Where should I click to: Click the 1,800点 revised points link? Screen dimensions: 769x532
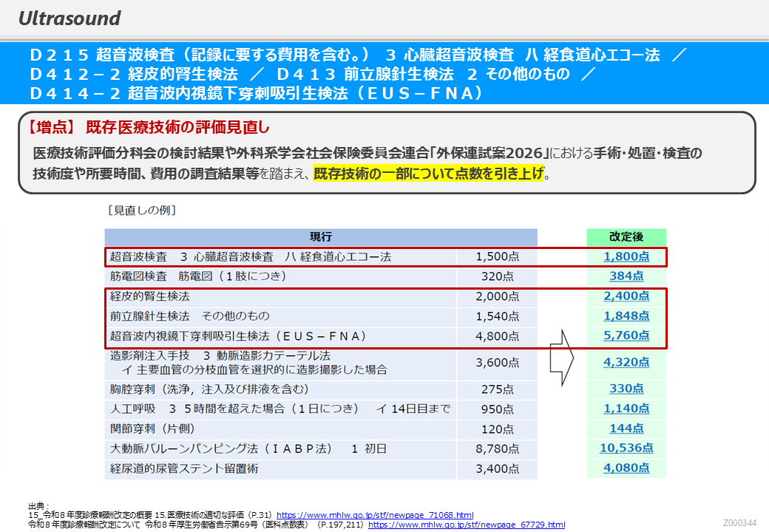coord(626,256)
